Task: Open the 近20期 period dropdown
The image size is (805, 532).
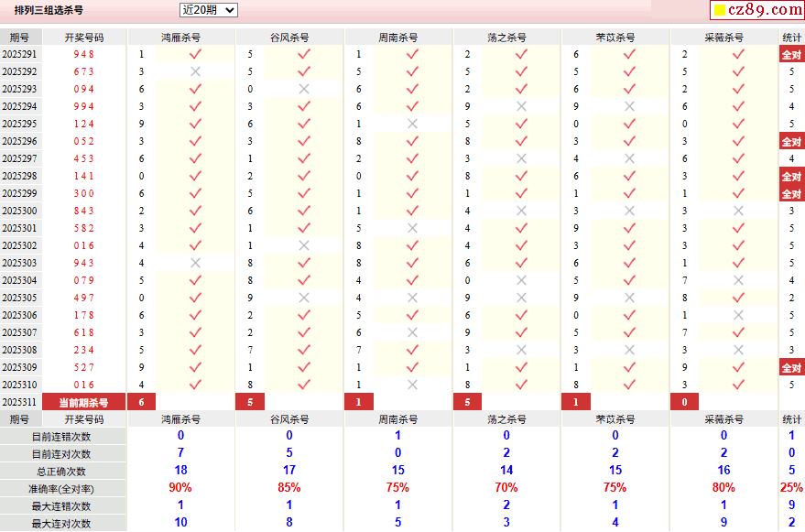Action: coord(208,10)
